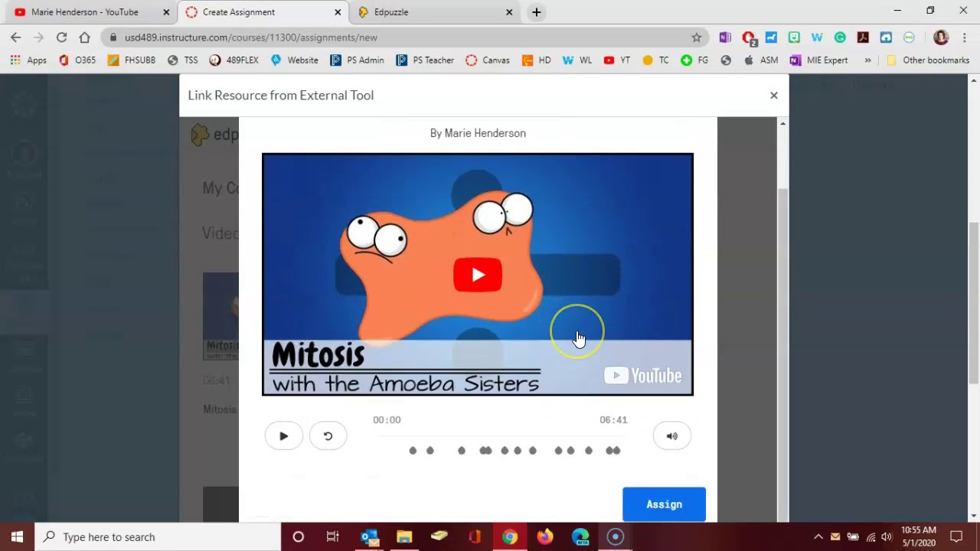980x551 pixels.
Task: Open the Office app on the taskbar
Action: pyautogui.click(x=475, y=536)
